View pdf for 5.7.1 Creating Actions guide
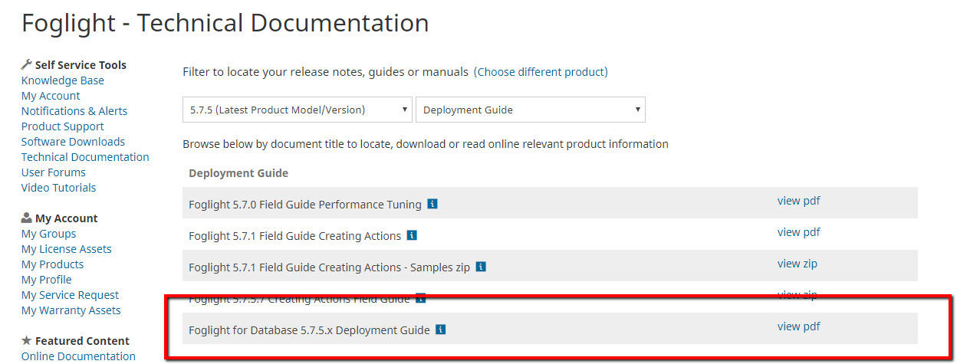 click(798, 232)
